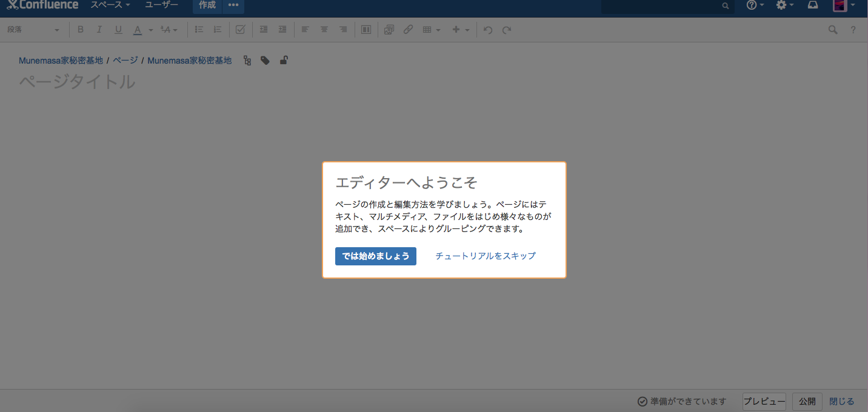Toggle bold formatting in the toolbar
868x412 pixels.
[80, 29]
